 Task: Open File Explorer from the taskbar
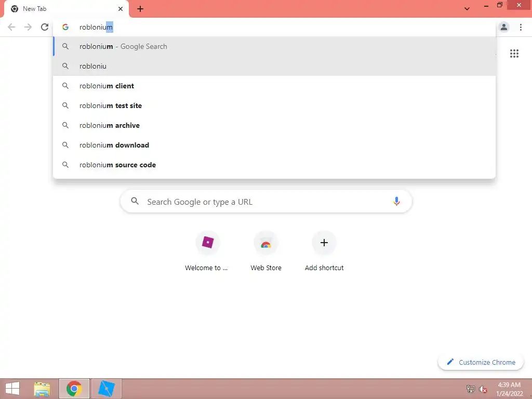click(42, 389)
